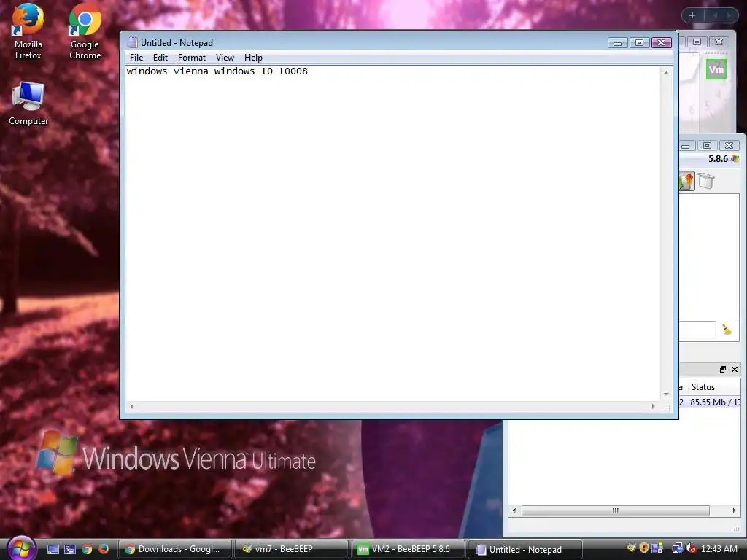The width and height of the screenshot is (747, 560).
Task: Launch Firefox from Quick Launch
Action: click(103, 549)
